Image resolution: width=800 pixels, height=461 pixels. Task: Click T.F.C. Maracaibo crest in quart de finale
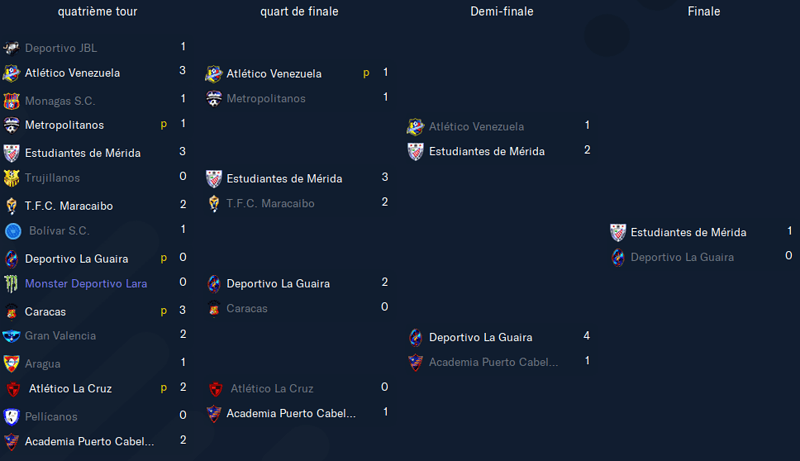point(214,203)
